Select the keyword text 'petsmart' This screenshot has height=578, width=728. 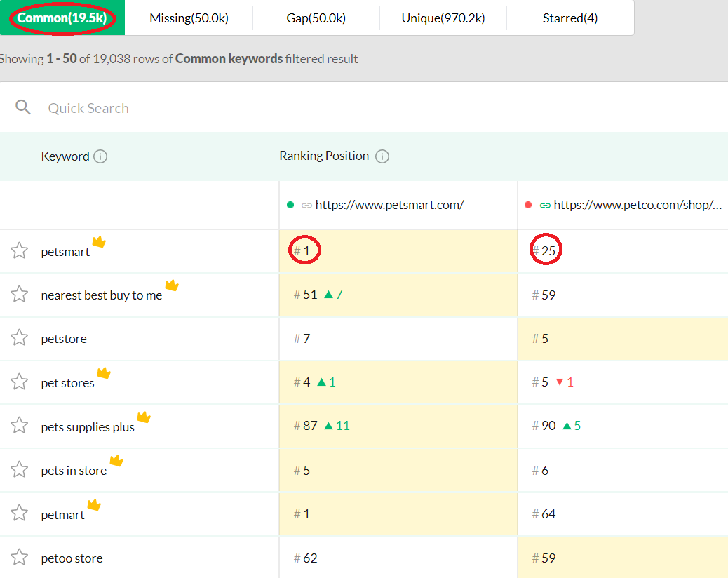coord(65,252)
